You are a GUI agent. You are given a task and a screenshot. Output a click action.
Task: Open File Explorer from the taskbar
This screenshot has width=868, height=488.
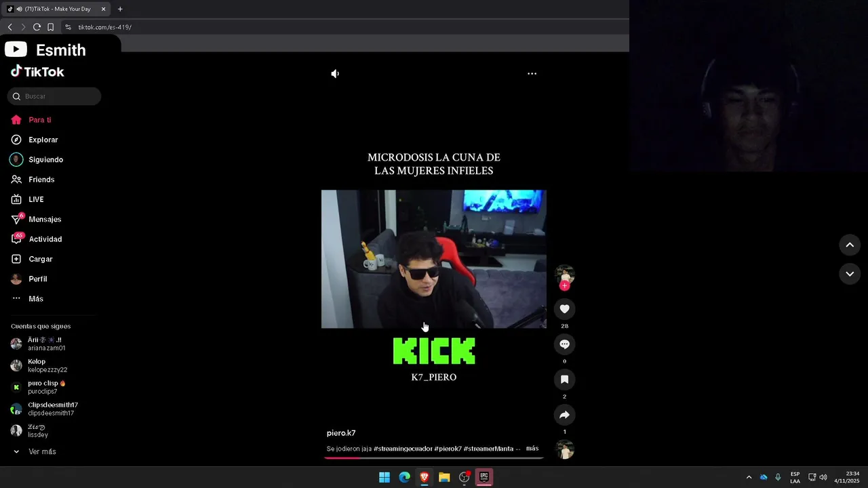point(444,477)
